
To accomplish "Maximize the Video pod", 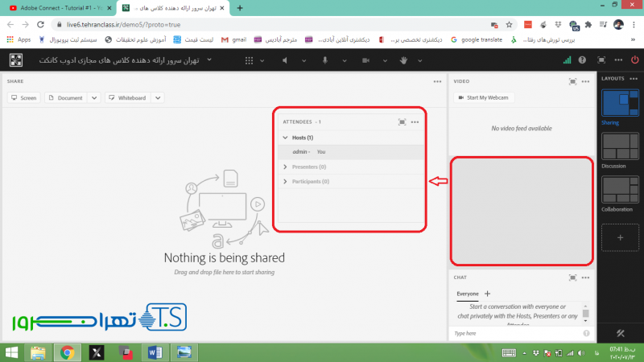I will pyautogui.click(x=572, y=81).
